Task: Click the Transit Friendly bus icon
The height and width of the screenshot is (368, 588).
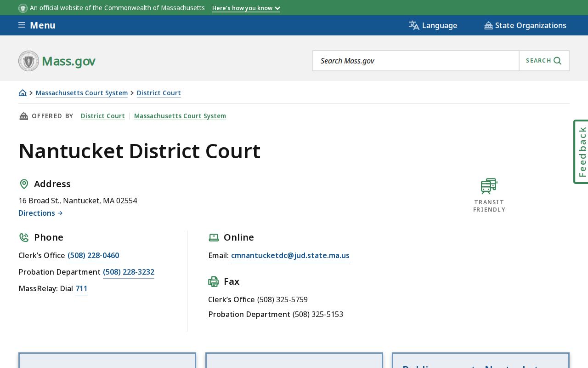Action: (x=489, y=186)
